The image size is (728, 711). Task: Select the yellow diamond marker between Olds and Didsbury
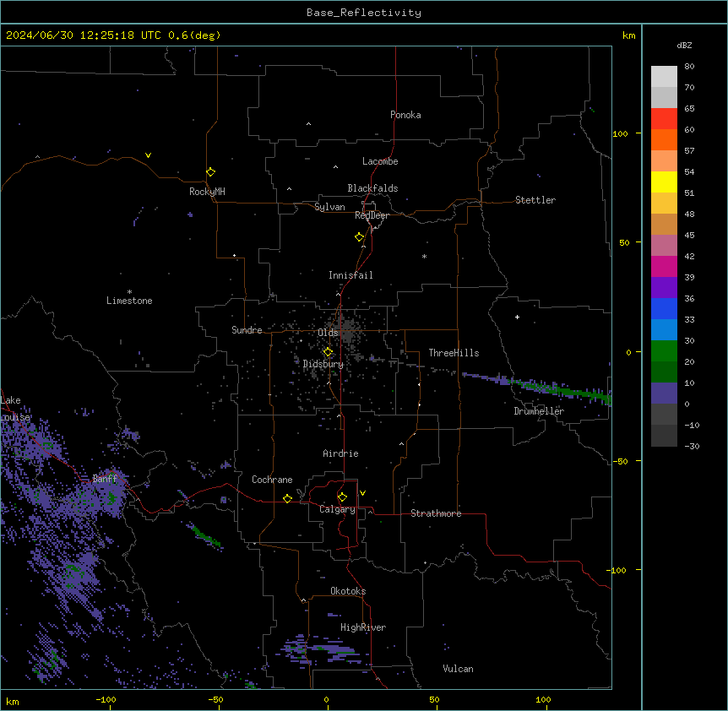328,352
